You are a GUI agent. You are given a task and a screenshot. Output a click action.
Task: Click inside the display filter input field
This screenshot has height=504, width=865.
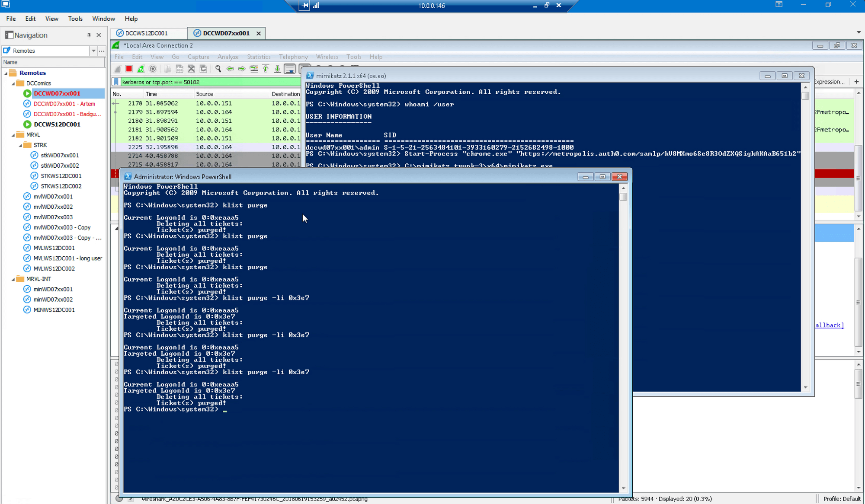(x=195, y=81)
